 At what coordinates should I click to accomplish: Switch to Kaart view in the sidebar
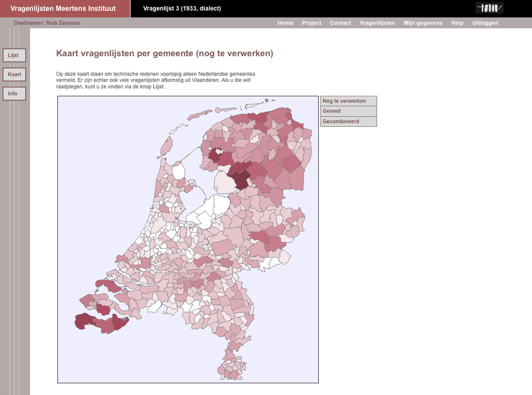pyautogui.click(x=14, y=75)
